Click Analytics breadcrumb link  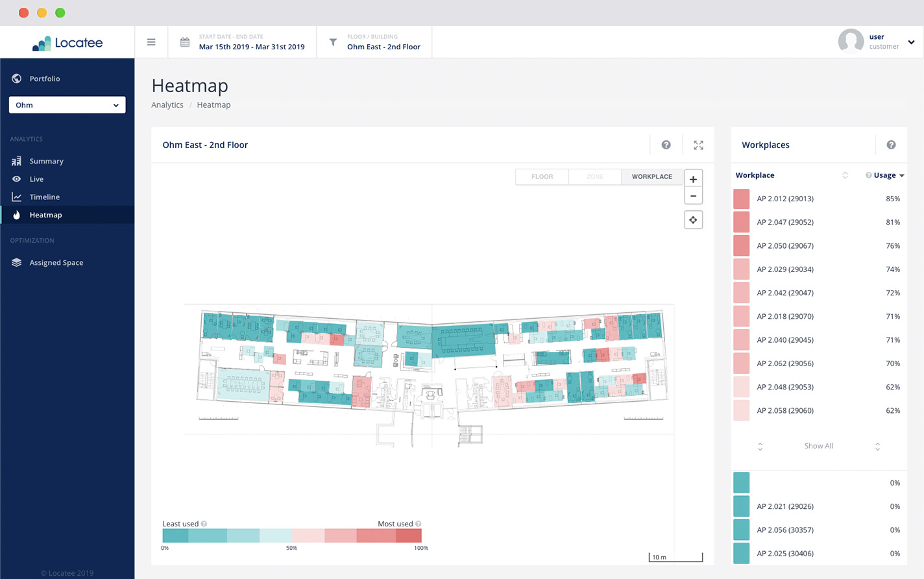pyautogui.click(x=167, y=105)
